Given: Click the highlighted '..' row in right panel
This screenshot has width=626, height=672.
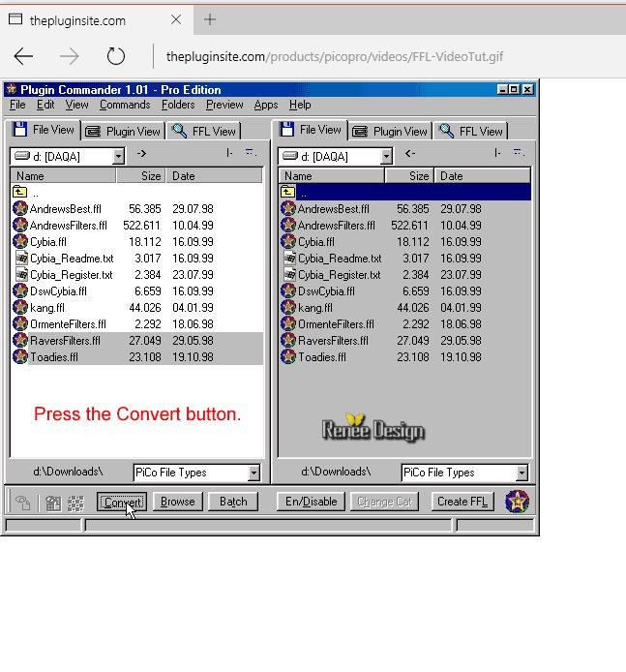Looking at the screenshot, I should click(x=413, y=192).
